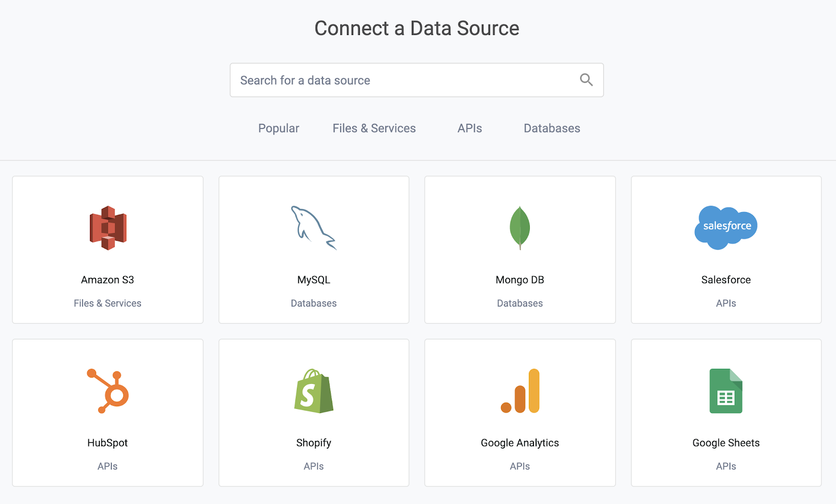Click the APIs category under HubSpot
The image size is (836, 504).
[108, 466]
